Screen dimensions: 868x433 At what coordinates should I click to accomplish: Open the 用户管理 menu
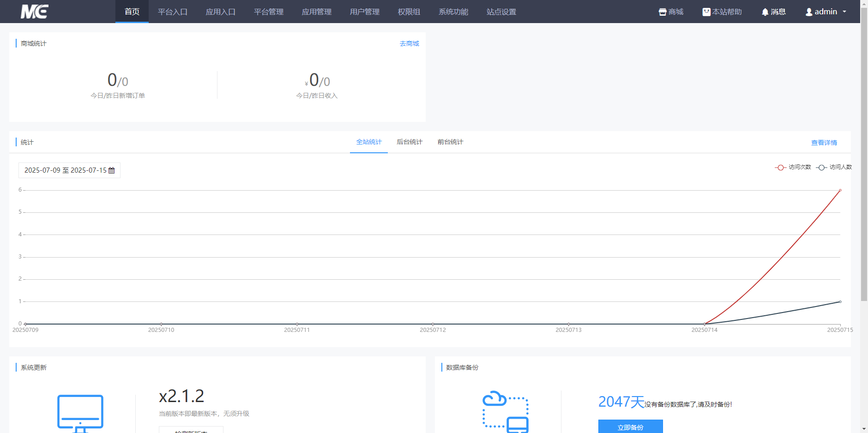tap(364, 12)
